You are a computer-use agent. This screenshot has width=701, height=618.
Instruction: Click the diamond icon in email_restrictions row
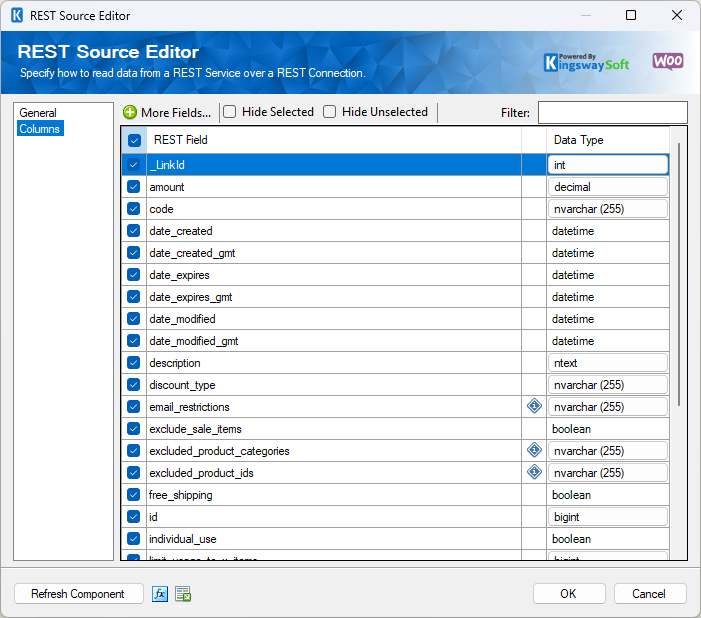coord(534,406)
